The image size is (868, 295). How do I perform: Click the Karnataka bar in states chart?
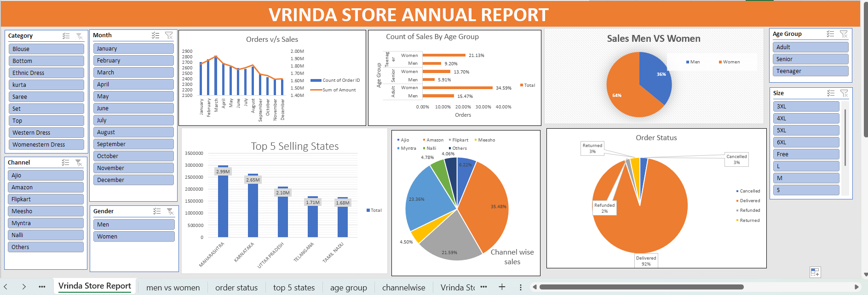pos(253,206)
